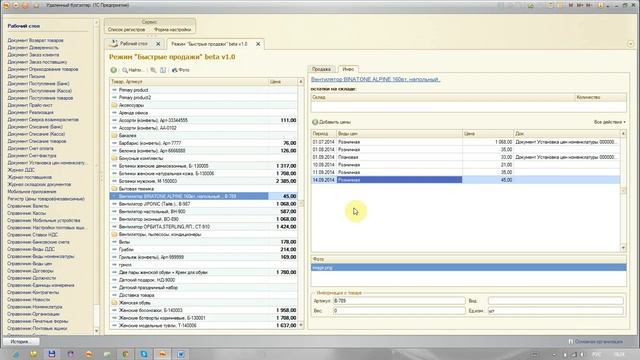The width and height of the screenshot is (640, 360).
Task: Click the 'Фото' camera toolbar button
Action: click(180, 70)
